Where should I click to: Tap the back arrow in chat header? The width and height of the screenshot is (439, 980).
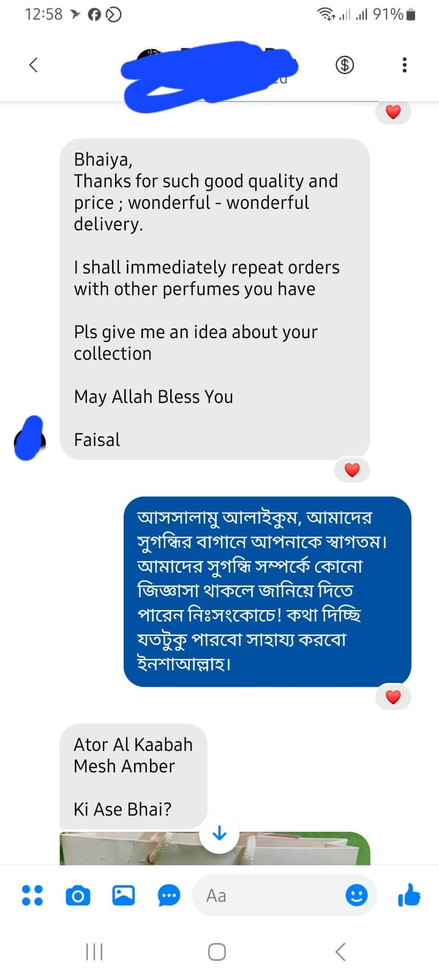click(x=34, y=65)
